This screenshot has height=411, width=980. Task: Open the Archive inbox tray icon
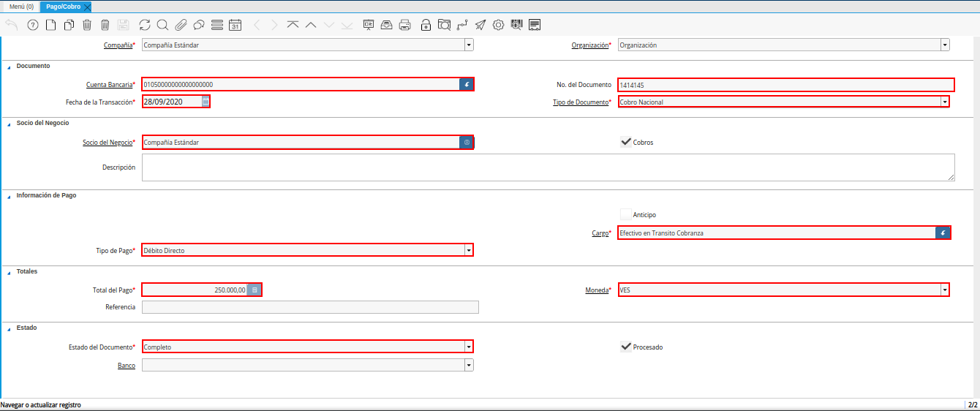387,25
